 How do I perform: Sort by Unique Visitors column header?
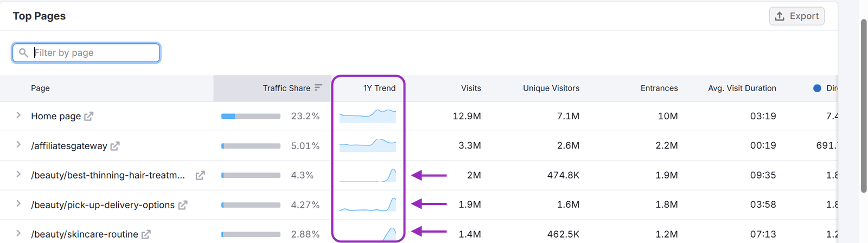click(551, 88)
